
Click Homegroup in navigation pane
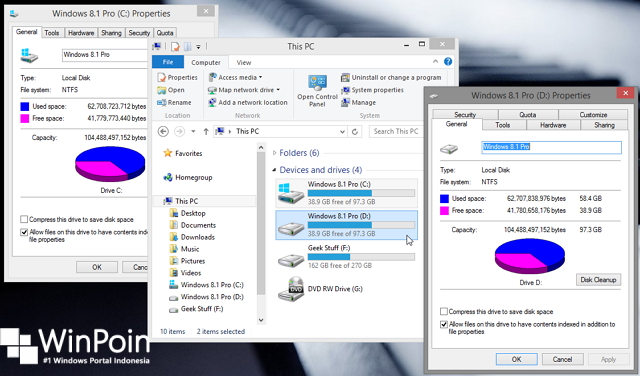188,177
